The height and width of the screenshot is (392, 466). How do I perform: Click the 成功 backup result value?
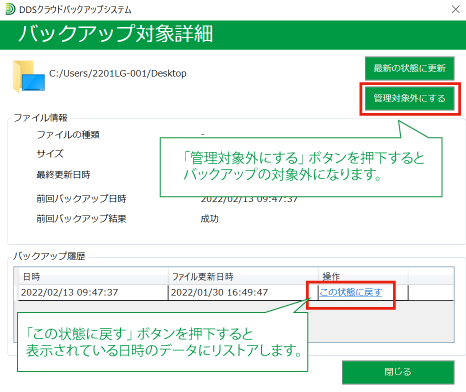(210, 219)
